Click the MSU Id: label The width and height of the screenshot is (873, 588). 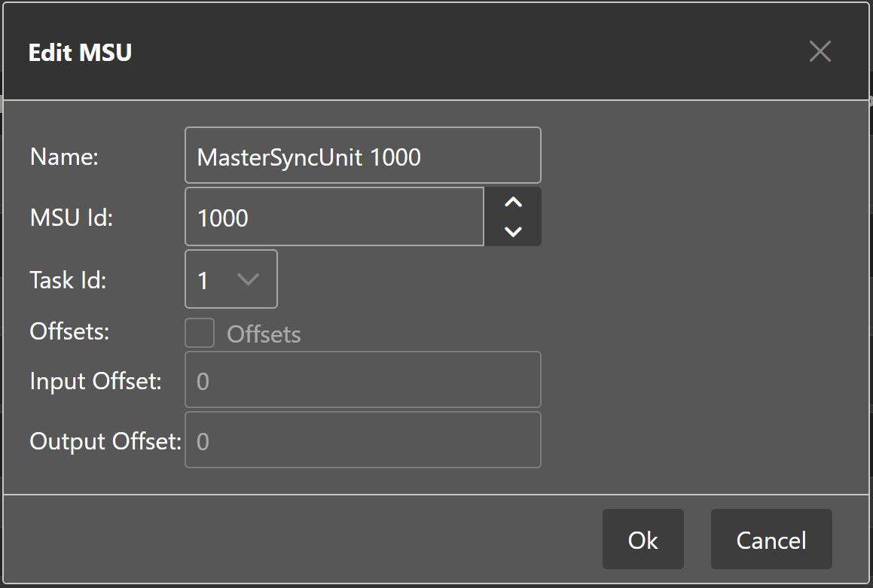click(x=71, y=218)
